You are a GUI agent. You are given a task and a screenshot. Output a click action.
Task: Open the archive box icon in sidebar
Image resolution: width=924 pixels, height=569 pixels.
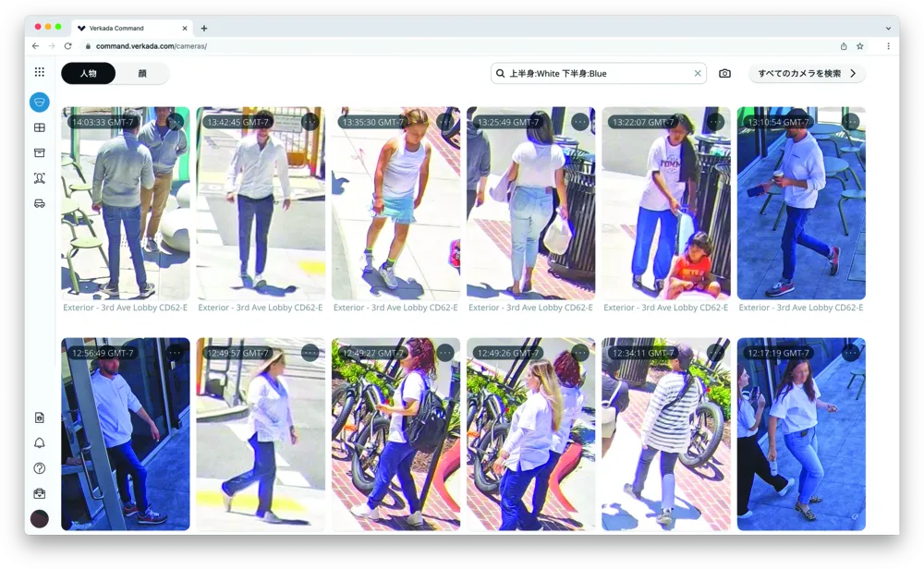[39, 152]
